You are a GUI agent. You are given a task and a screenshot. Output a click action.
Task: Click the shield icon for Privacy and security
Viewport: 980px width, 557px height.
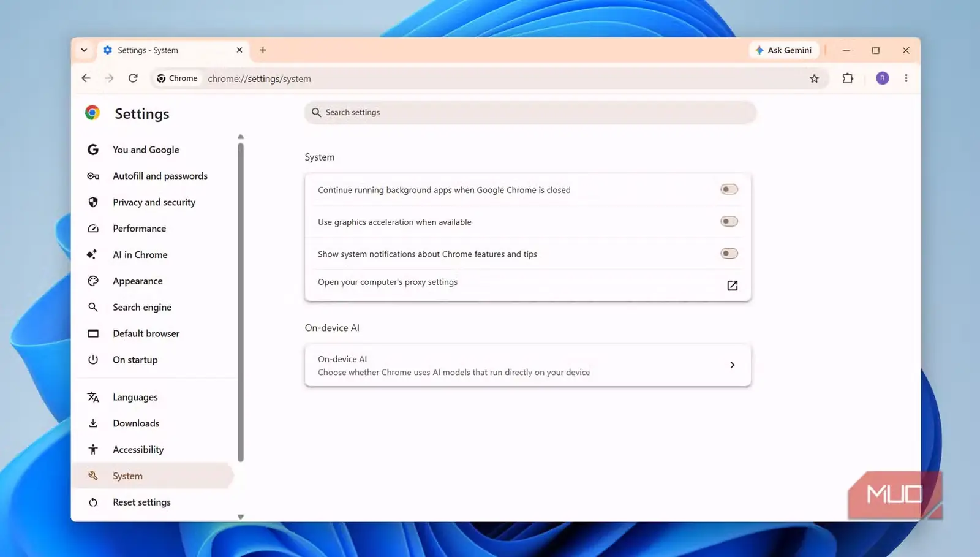click(x=93, y=202)
